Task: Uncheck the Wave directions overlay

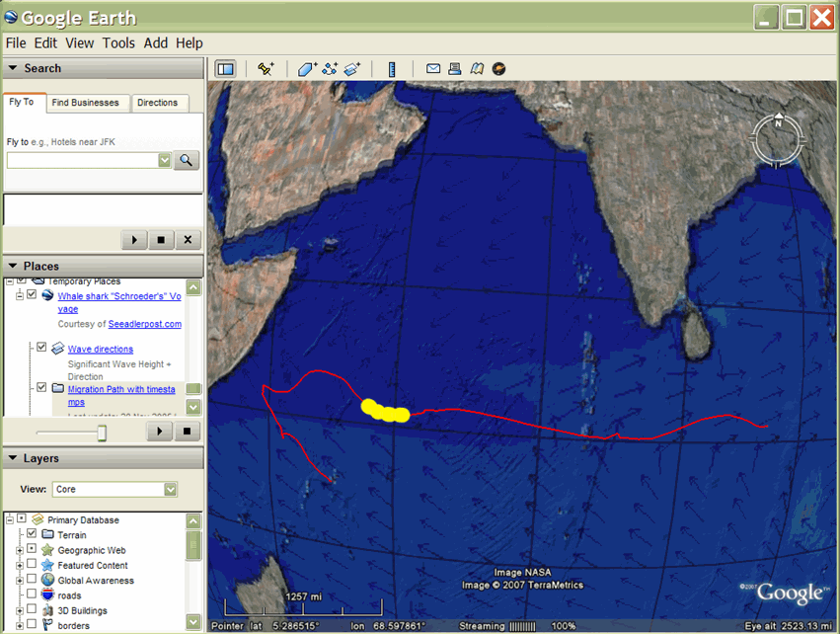Action: point(40,348)
